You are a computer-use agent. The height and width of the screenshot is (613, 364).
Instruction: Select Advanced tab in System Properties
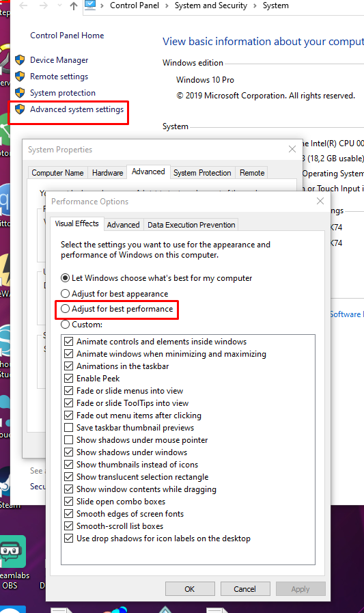(x=148, y=172)
